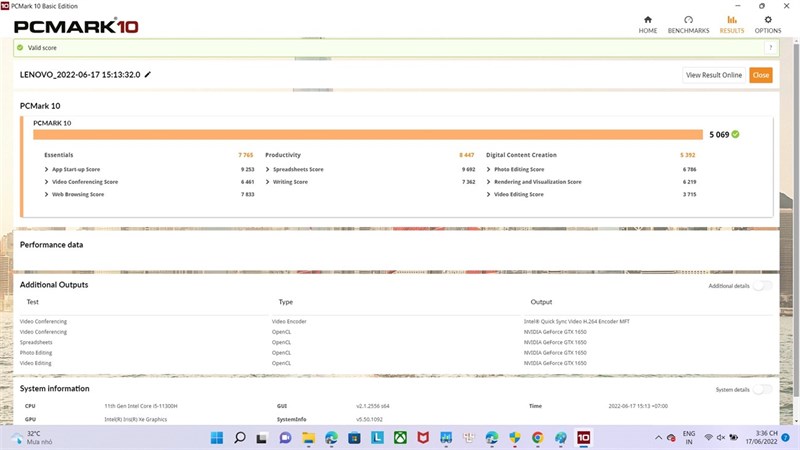Open File Explorer from taskbar
Viewport: 800px width, 450px height.
(308, 438)
